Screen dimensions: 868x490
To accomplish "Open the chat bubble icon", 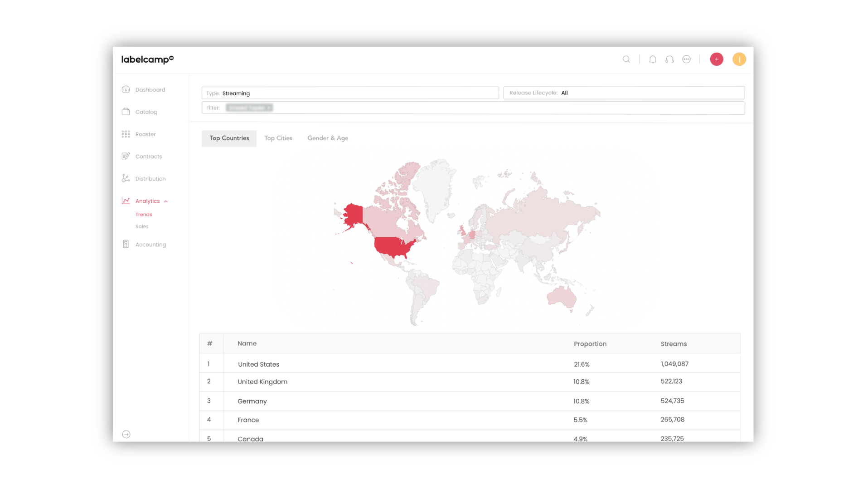I will click(x=686, y=59).
